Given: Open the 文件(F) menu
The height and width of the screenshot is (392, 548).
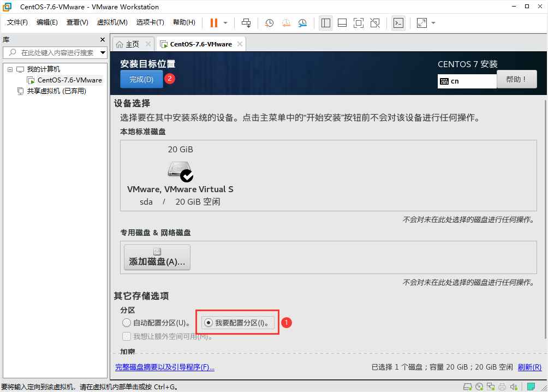Looking at the screenshot, I should (17, 22).
